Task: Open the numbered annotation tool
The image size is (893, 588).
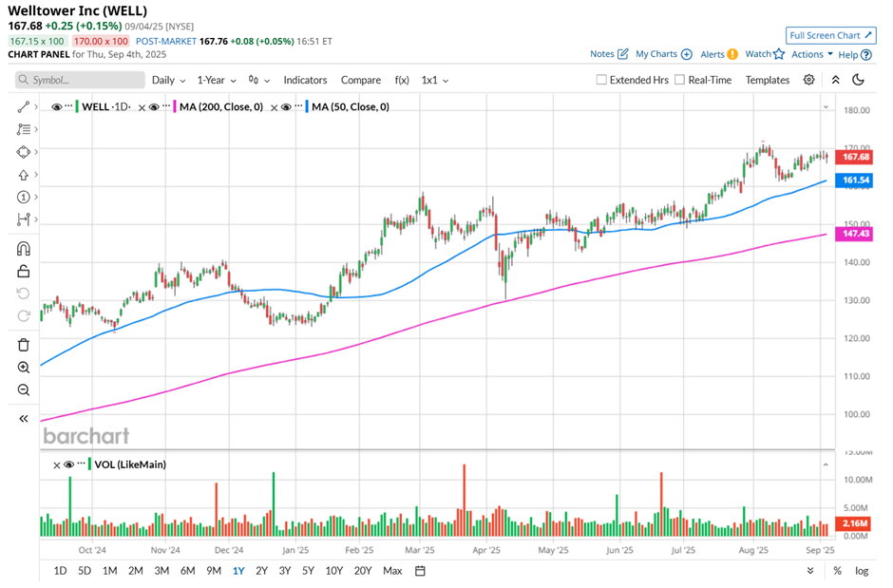Action: point(23,197)
